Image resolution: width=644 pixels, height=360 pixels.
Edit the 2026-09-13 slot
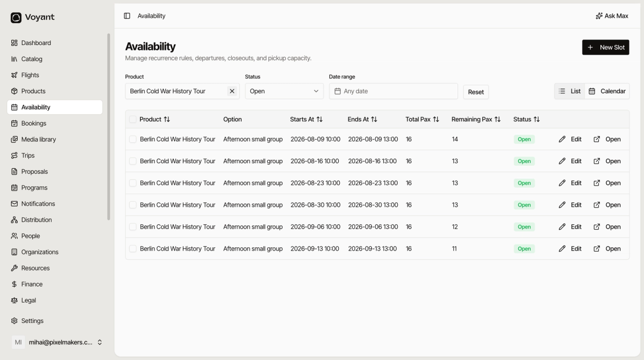point(570,249)
